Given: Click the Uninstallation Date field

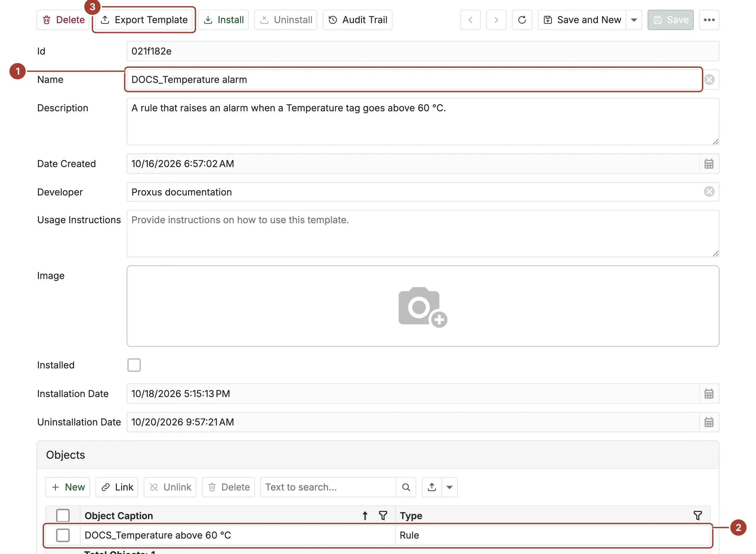Looking at the screenshot, I should 413,422.
